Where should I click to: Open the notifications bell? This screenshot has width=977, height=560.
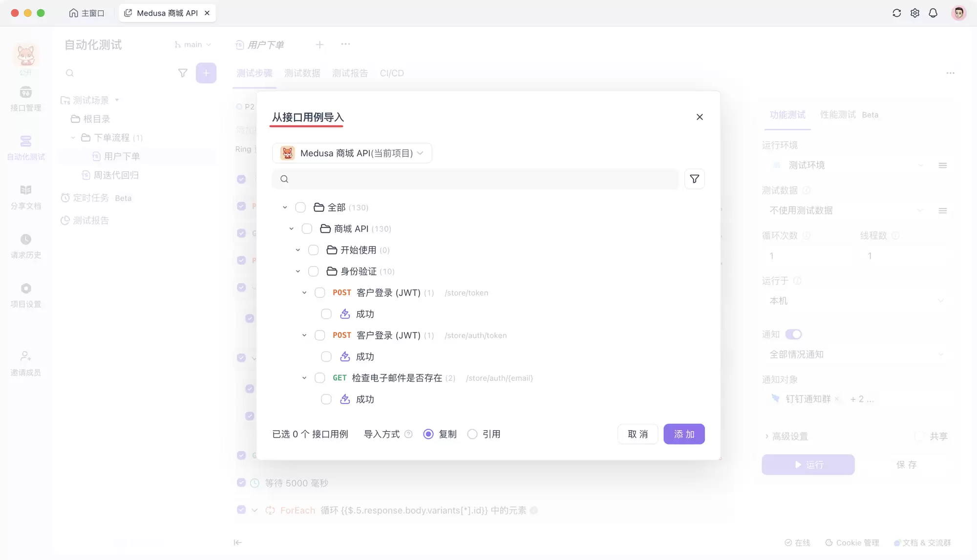(x=933, y=13)
